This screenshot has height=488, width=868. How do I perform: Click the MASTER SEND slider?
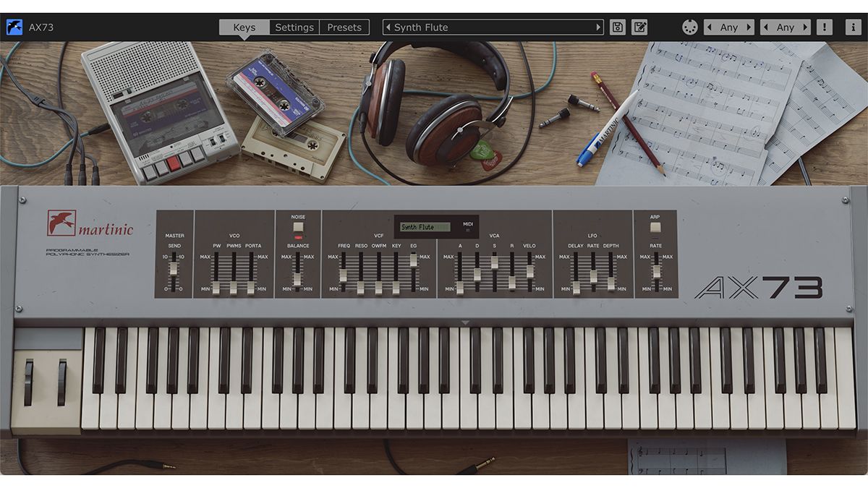coord(174,272)
